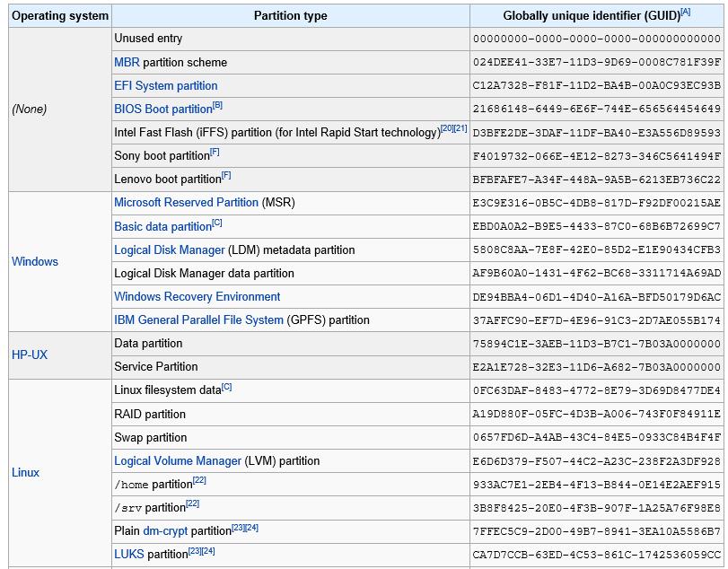Select the Linux filesystem data text
Screen dimensions: 728x569
click(x=168, y=390)
